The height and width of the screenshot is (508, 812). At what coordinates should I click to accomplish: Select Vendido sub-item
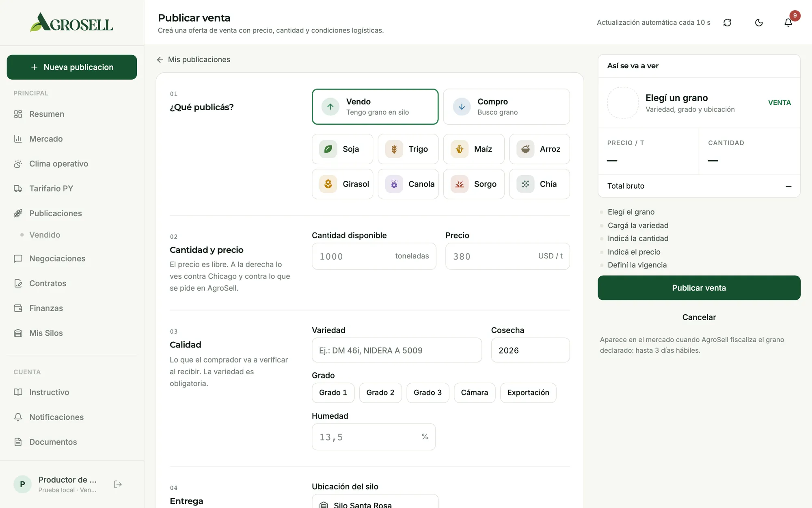click(x=45, y=235)
